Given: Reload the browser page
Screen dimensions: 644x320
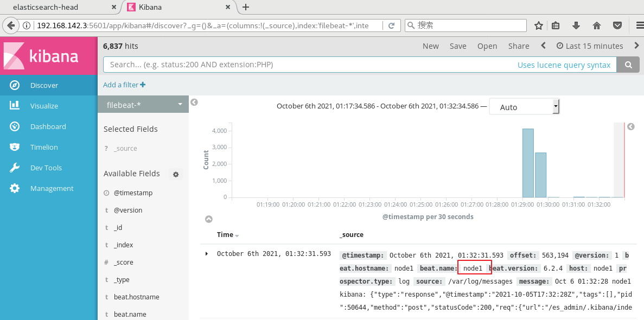Looking at the screenshot, I should (391, 25).
